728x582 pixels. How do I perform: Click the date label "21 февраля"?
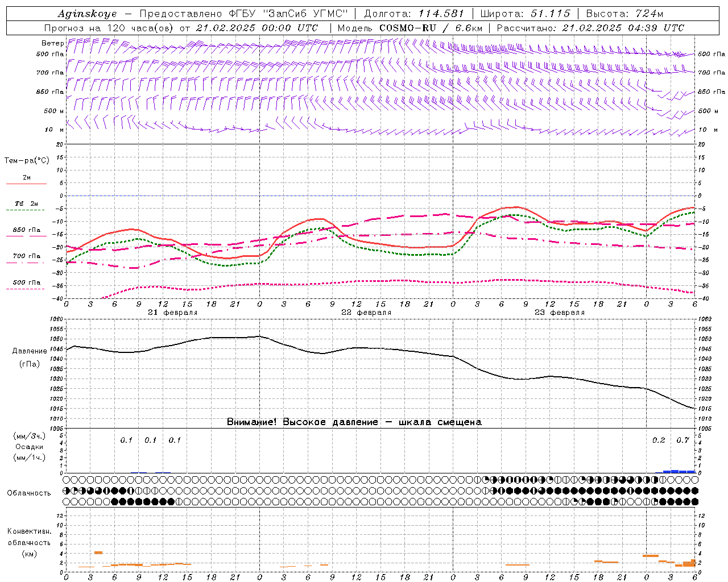(x=173, y=313)
